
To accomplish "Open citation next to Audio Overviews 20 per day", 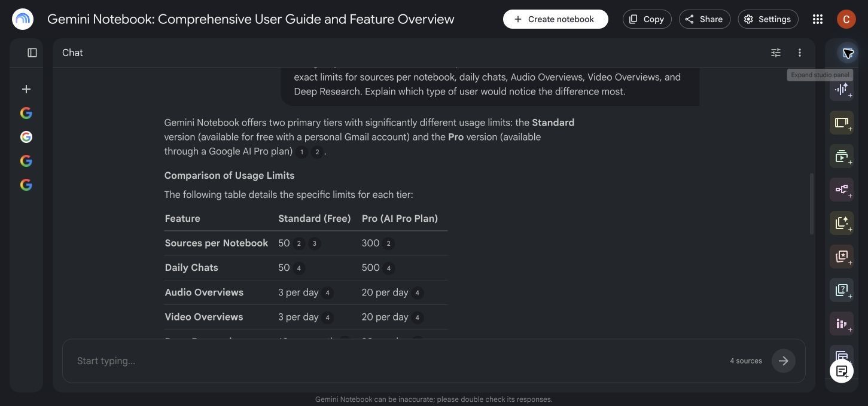I will 418,293.
